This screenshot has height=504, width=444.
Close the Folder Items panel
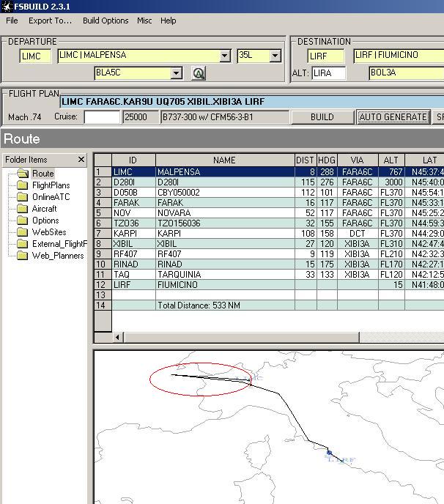pyautogui.click(x=81, y=160)
